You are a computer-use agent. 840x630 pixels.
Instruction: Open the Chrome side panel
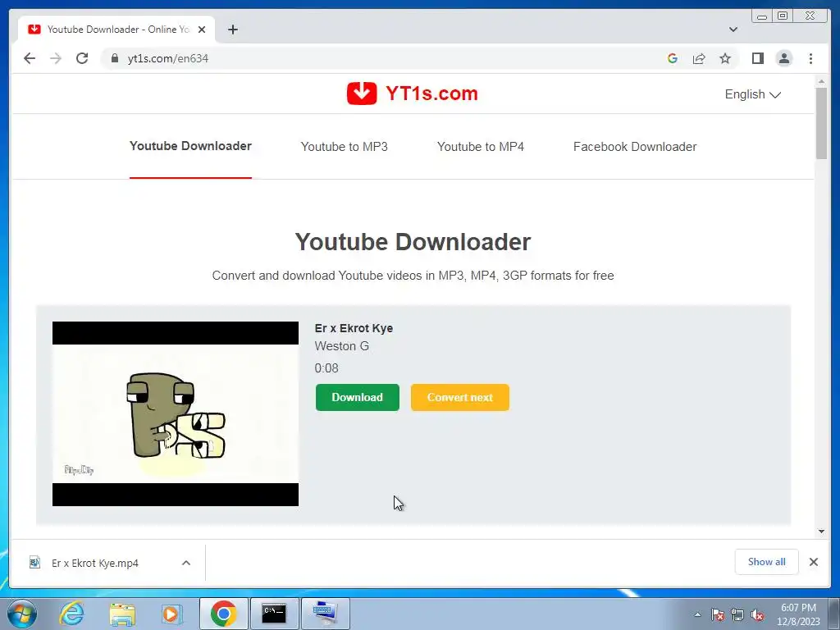pos(757,58)
